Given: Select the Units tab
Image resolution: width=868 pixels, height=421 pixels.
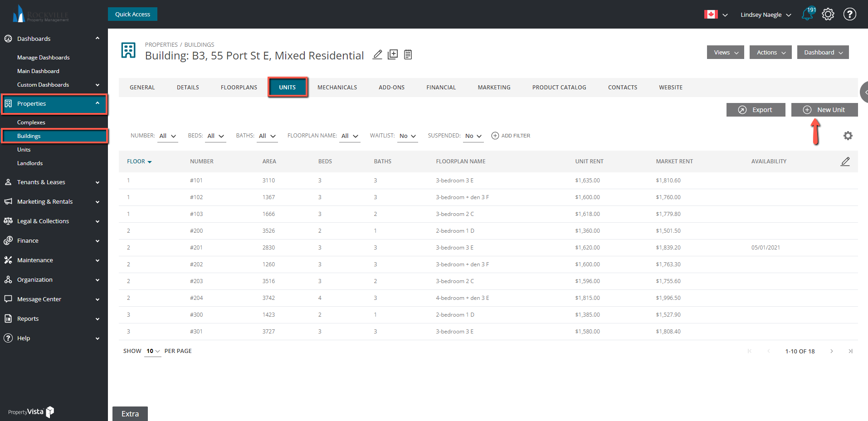Looking at the screenshot, I should pyautogui.click(x=288, y=87).
